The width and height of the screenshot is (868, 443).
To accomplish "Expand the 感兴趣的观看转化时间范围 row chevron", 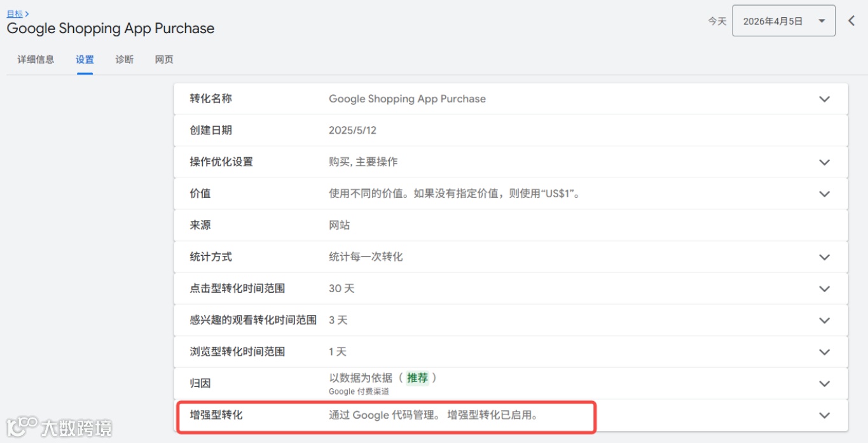I will [x=825, y=320].
